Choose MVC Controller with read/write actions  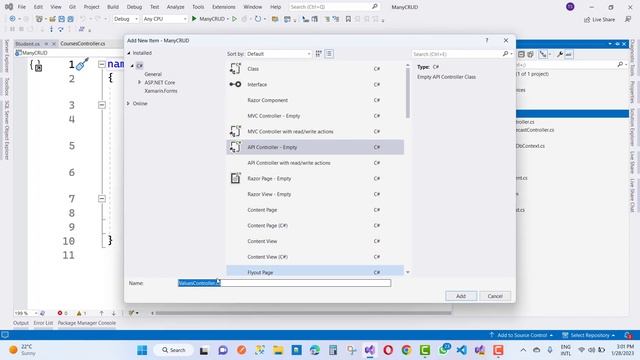[x=315, y=131]
